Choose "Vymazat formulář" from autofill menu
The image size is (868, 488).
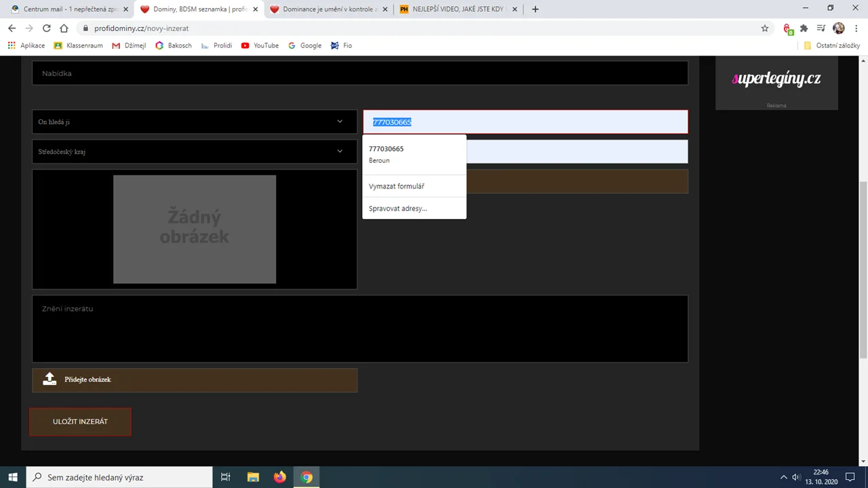(397, 186)
